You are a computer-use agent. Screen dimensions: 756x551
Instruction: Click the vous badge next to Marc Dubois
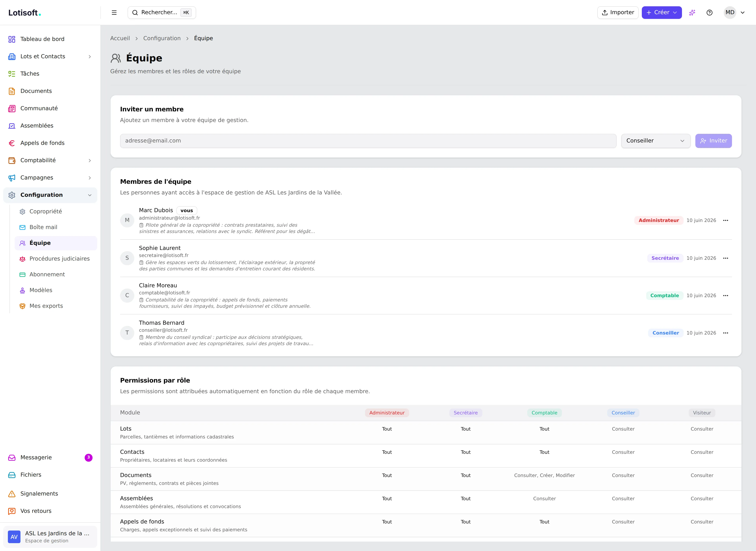click(186, 211)
